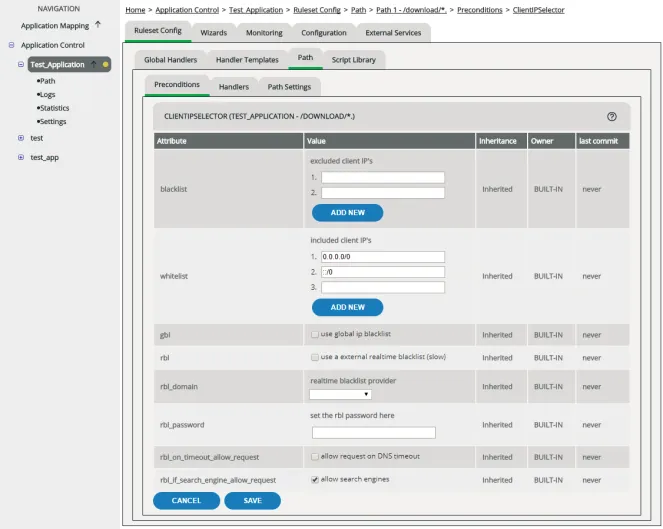Image resolution: width=663 pixels, height=529 pixels.
Task: Click rbl_on_timeout_allow_request attribute cell
Action: point(228,457)
